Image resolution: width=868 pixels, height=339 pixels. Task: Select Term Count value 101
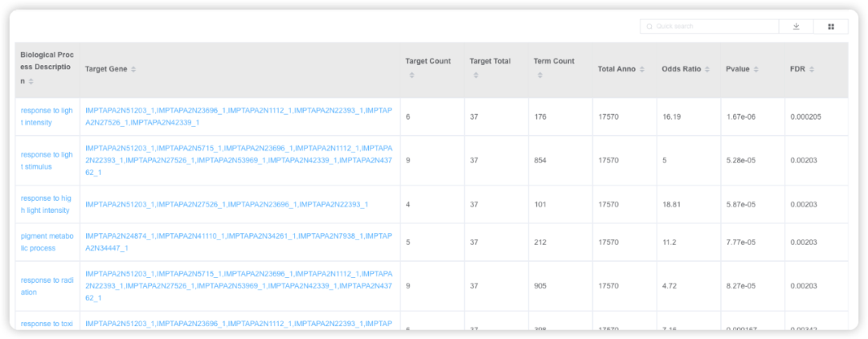(540, 205)
